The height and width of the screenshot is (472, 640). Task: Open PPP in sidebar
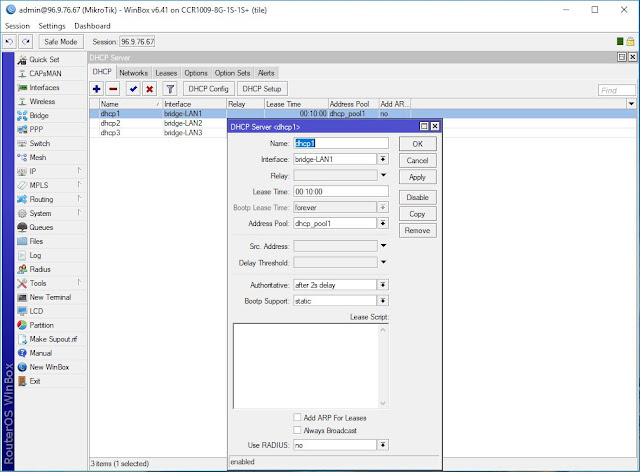coord(51,129)
